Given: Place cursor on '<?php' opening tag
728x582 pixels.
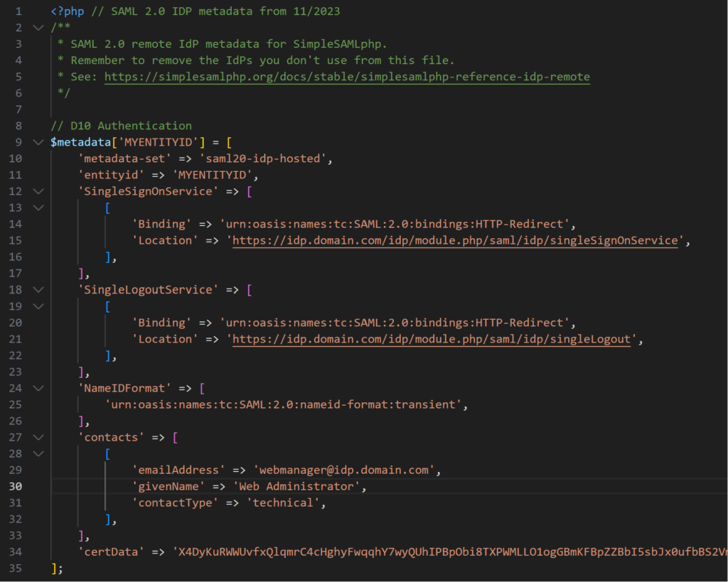Looking at the screenshot, I should point(68,11).
